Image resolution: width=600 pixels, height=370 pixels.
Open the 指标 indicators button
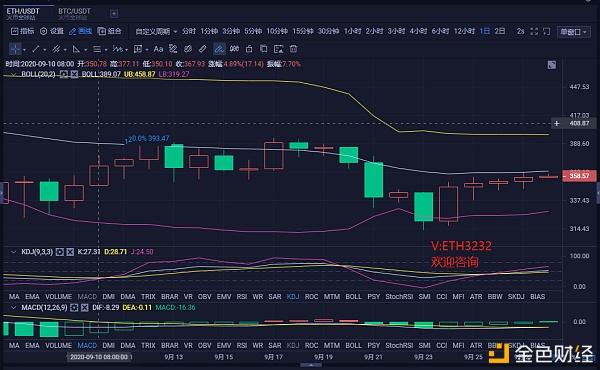pos(23,31)
